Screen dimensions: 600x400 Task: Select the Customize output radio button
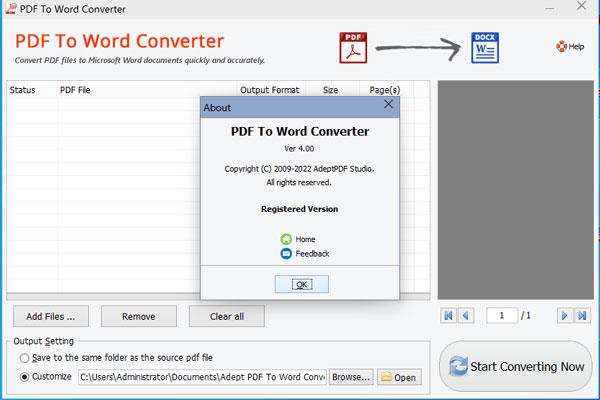pos(24,377)
